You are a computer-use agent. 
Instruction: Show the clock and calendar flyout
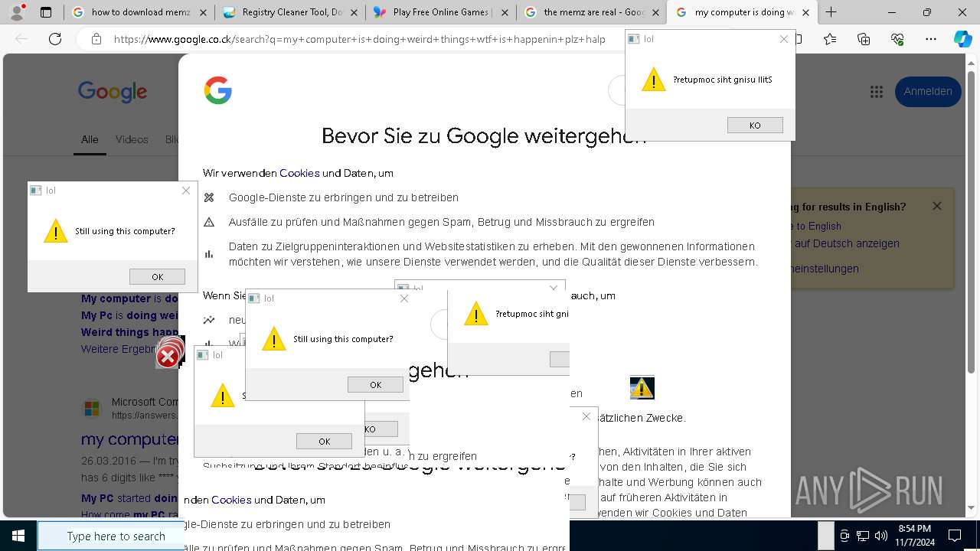915,536
